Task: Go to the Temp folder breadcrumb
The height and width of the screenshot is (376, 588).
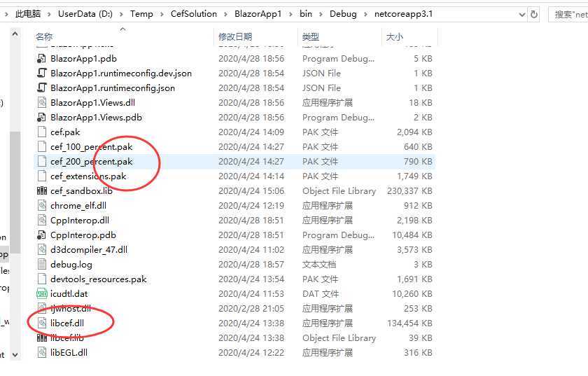Action: tap(141, 14)
